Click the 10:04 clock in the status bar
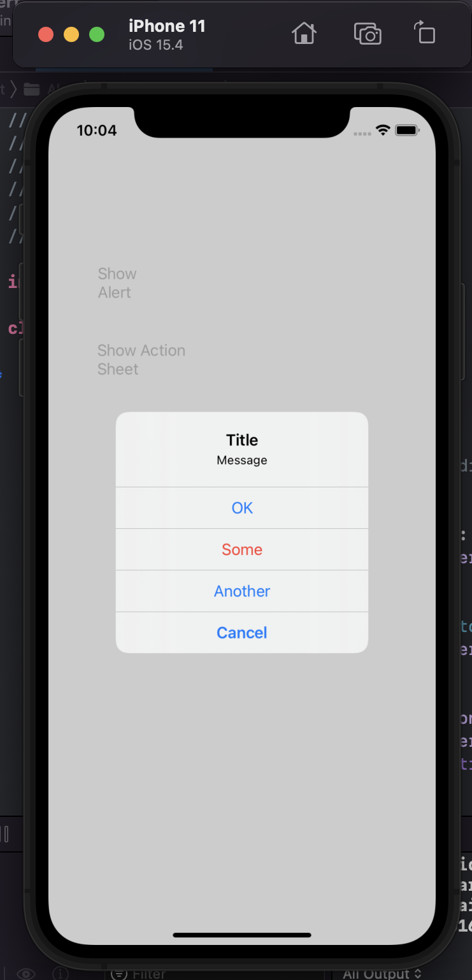The height and width of the screenshot is (980, 472). click(98, 130)
